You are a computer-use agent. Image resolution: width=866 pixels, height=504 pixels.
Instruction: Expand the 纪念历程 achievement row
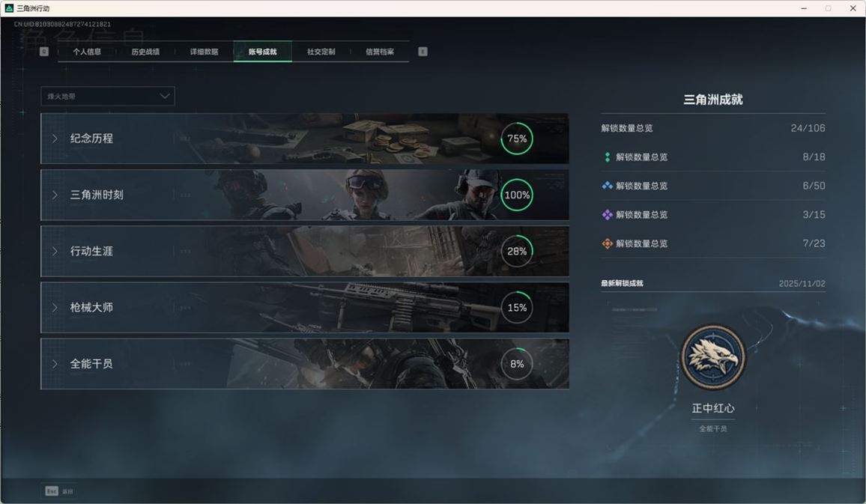(304, 139)
